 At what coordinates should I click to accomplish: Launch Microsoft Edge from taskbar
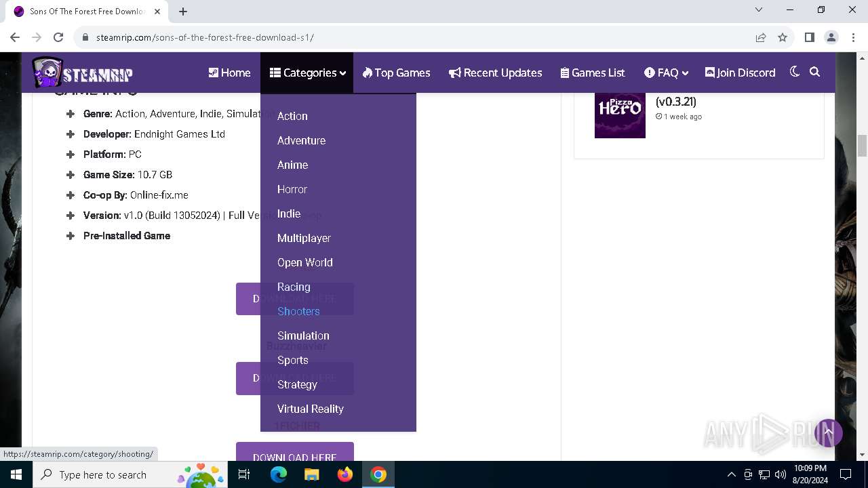(279, 474)
